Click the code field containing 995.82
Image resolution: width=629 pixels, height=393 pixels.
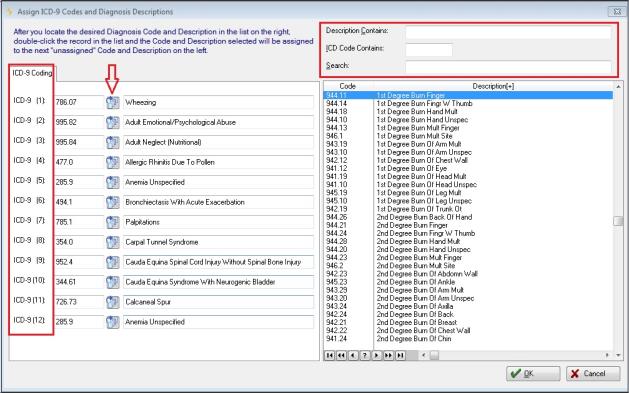coord(79,122)
